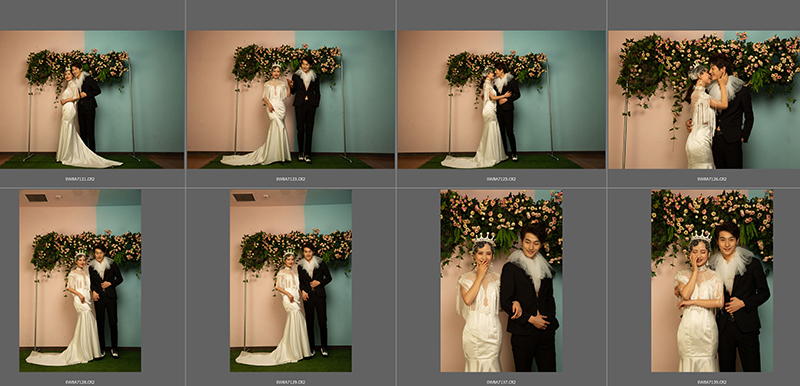Click gray cell padding right of 0W8A7129 photo
The width and height of the screenshot is (800, 386).
point(373,281)
